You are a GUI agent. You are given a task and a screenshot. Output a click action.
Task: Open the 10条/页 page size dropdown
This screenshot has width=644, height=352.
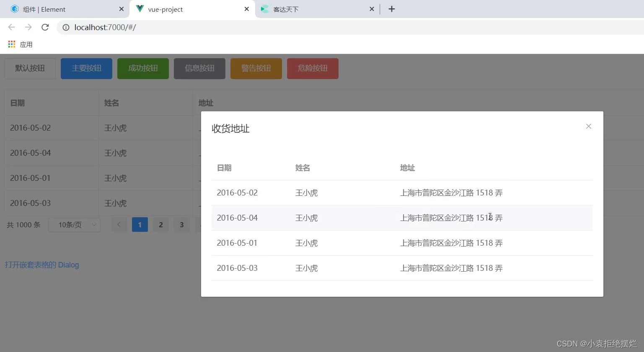(74, 225)
